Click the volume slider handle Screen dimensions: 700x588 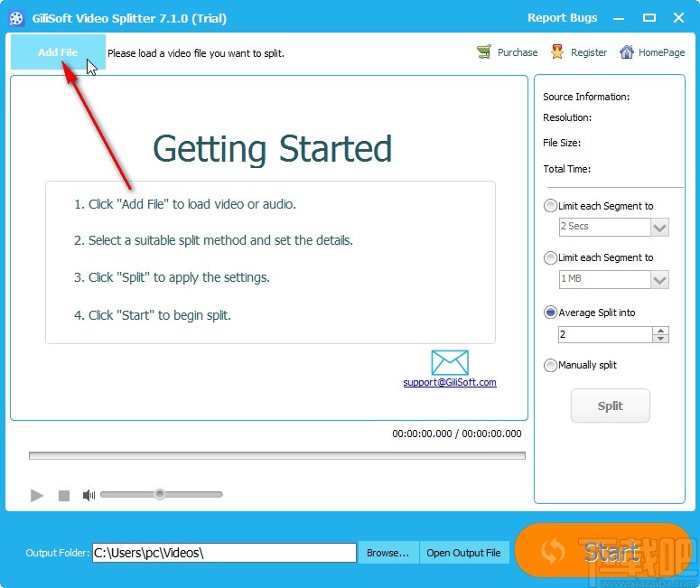tap(160, 494)
